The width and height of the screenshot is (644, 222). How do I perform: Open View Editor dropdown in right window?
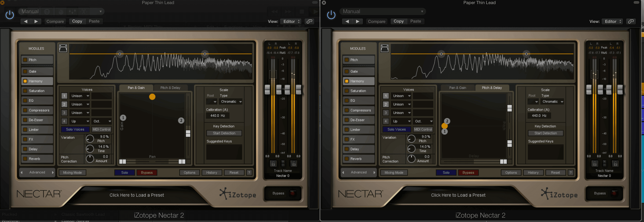click(612, 21)
